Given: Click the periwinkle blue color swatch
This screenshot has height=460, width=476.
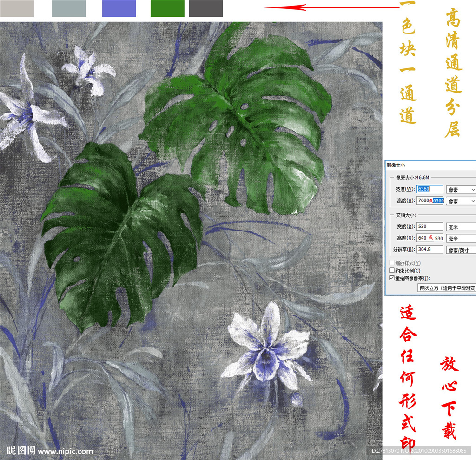Looking at the screenshot, I should coord(119,8).
